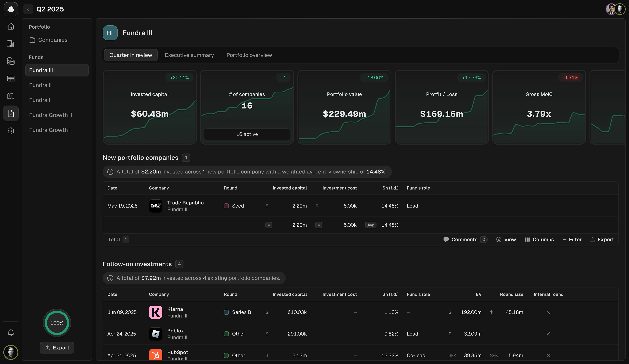Click the 100% completion progress ring
This screenshot has height=364, width=629.
tap(57, 323)
